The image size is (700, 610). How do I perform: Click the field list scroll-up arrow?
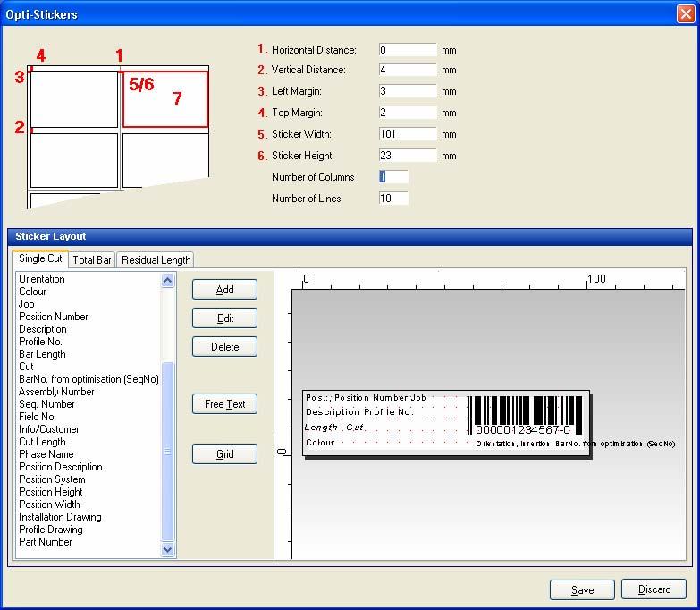click(x=168, y=281)
